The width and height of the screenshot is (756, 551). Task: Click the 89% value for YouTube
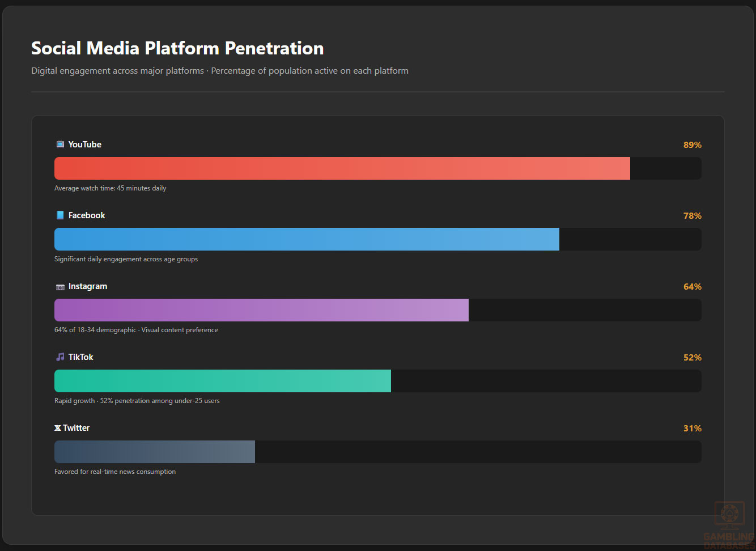coord(692,145)
